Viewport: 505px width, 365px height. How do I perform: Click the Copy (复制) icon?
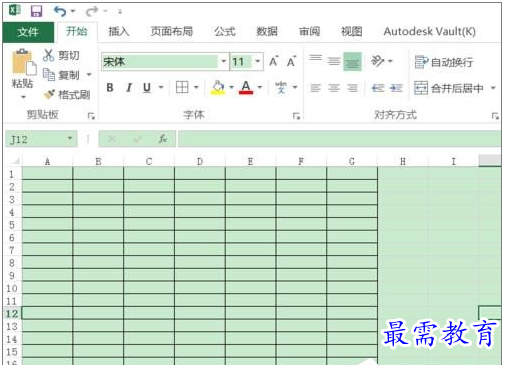pyautogui.click(x=49, y=75)
